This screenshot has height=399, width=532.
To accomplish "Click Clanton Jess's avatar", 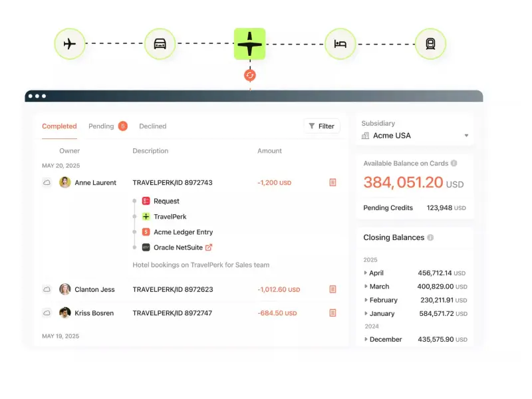I will click(65, 289).
